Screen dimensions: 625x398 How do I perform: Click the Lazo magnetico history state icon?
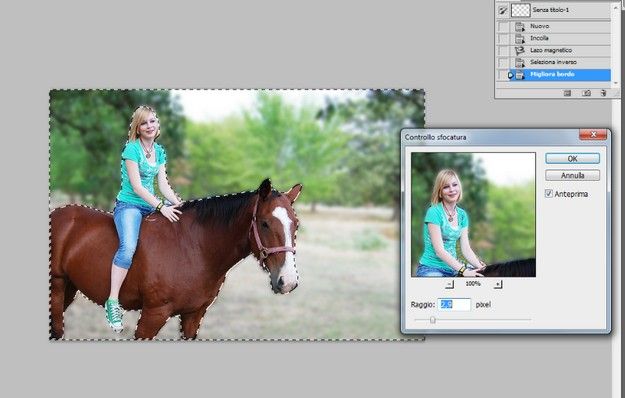click(x=519, y=51)
